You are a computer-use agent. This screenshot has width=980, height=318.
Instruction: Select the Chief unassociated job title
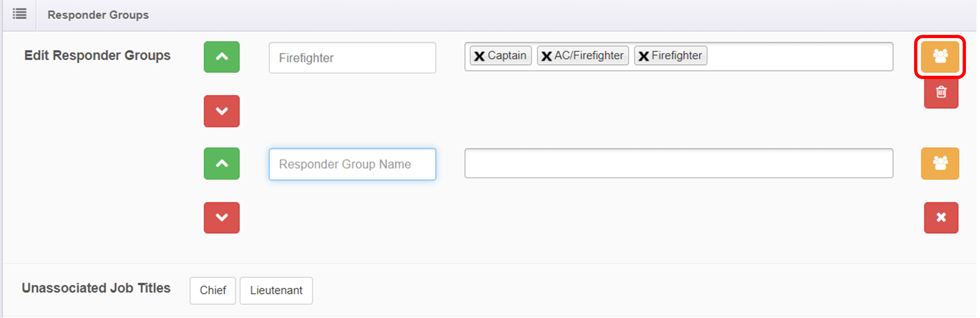(213, 291)
